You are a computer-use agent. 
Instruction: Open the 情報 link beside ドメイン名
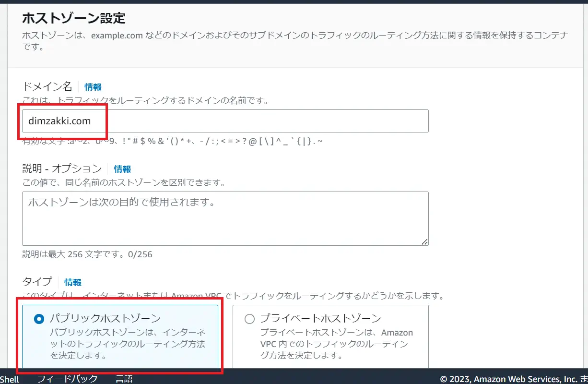[93, 87]
